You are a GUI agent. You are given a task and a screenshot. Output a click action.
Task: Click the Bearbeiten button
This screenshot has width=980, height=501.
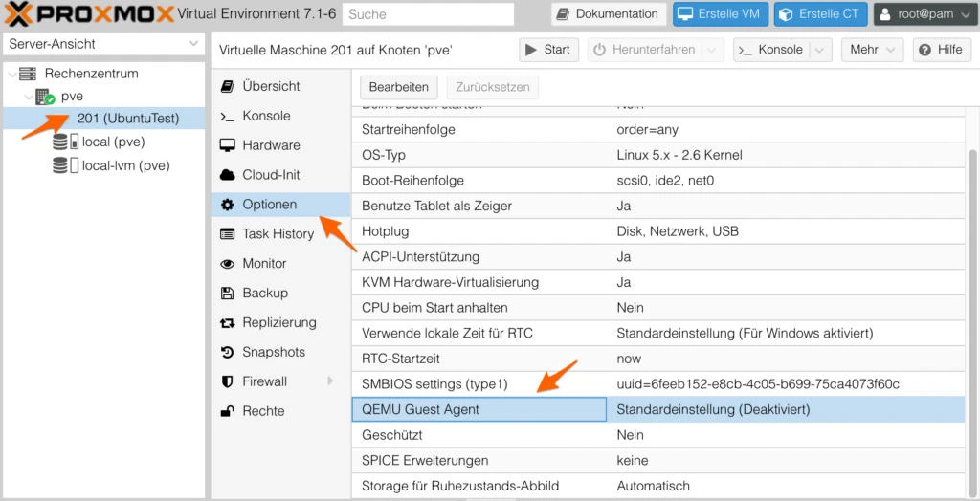[399, 87]
